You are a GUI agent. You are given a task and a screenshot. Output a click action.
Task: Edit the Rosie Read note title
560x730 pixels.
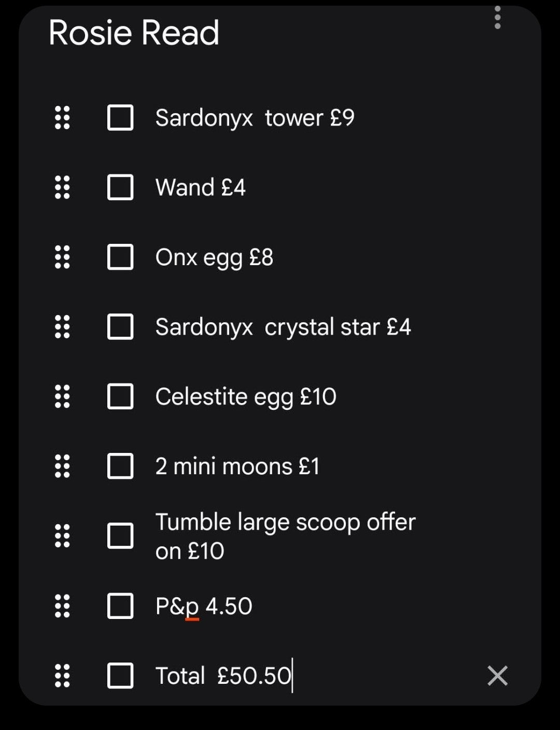click(134, 33)
